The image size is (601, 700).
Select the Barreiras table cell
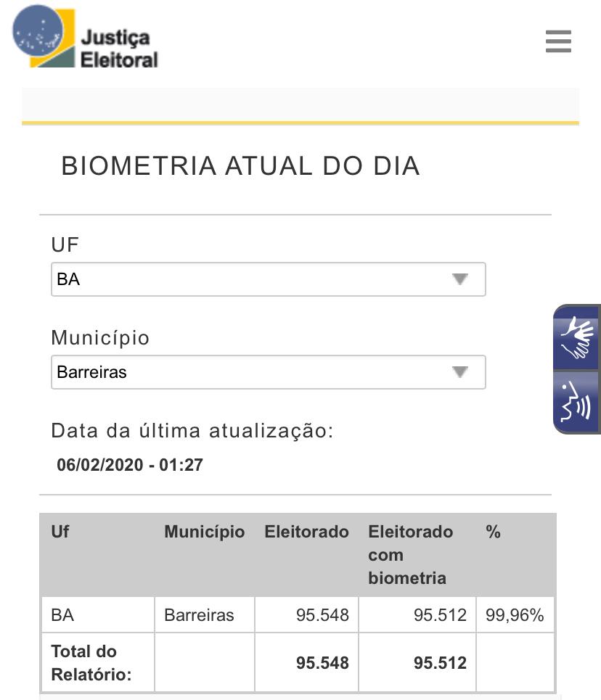click(x=199, y=615)
